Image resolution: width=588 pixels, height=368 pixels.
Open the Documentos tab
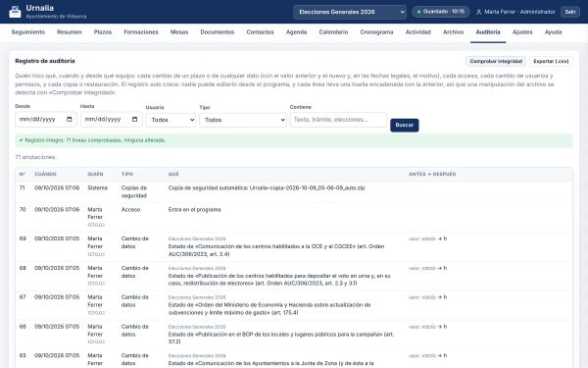[218, 32]
